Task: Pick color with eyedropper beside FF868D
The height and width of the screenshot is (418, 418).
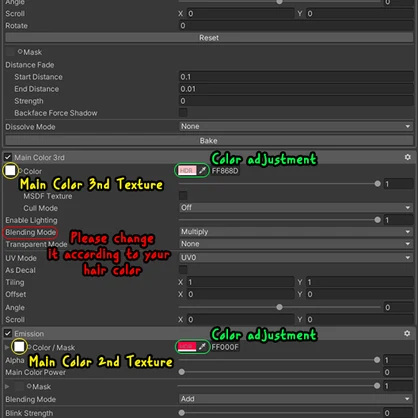Action: pos(202,171)
